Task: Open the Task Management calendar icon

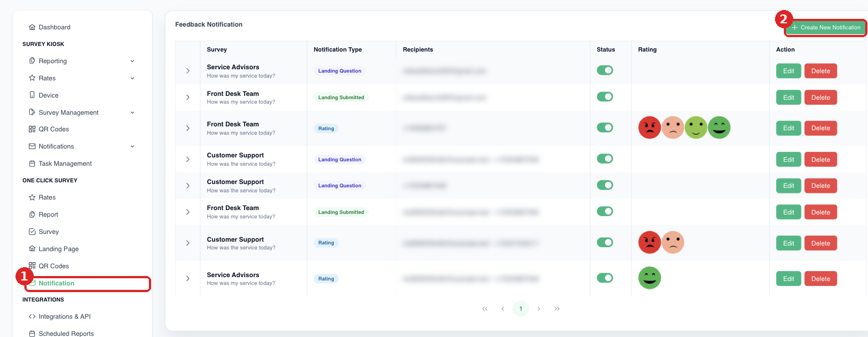Action: coord(32,164)
